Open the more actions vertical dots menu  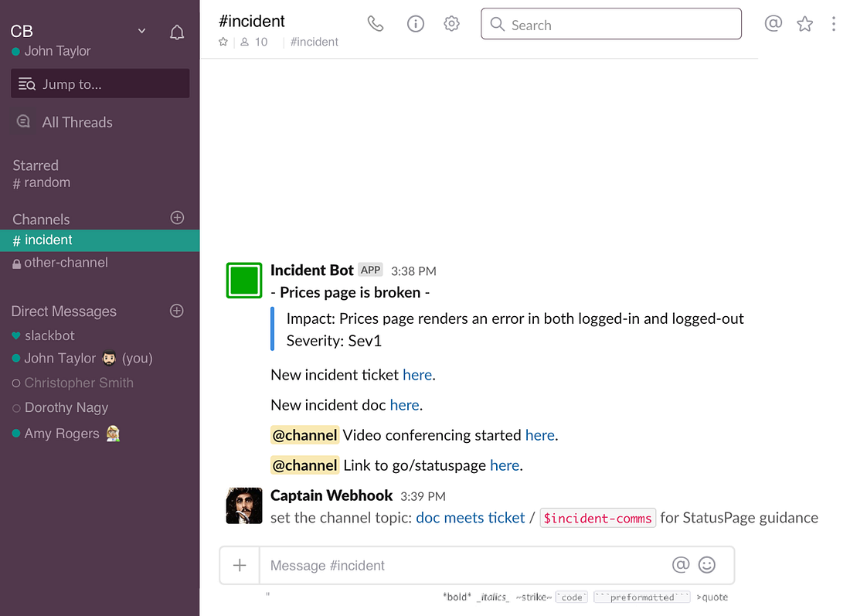tap(833, 24)
